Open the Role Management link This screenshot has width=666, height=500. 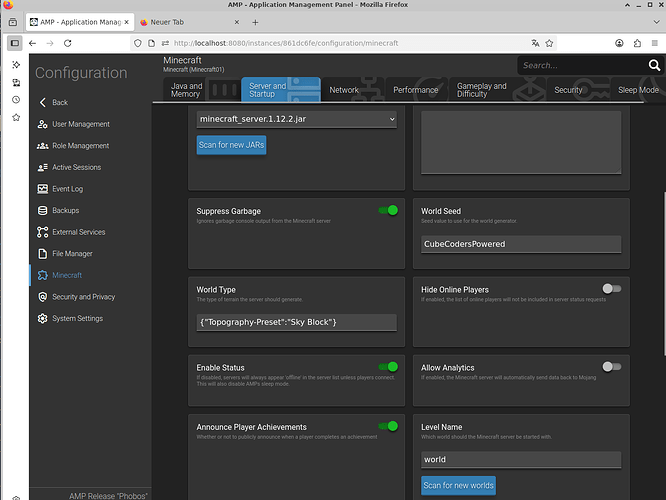(x=81, y=146)
